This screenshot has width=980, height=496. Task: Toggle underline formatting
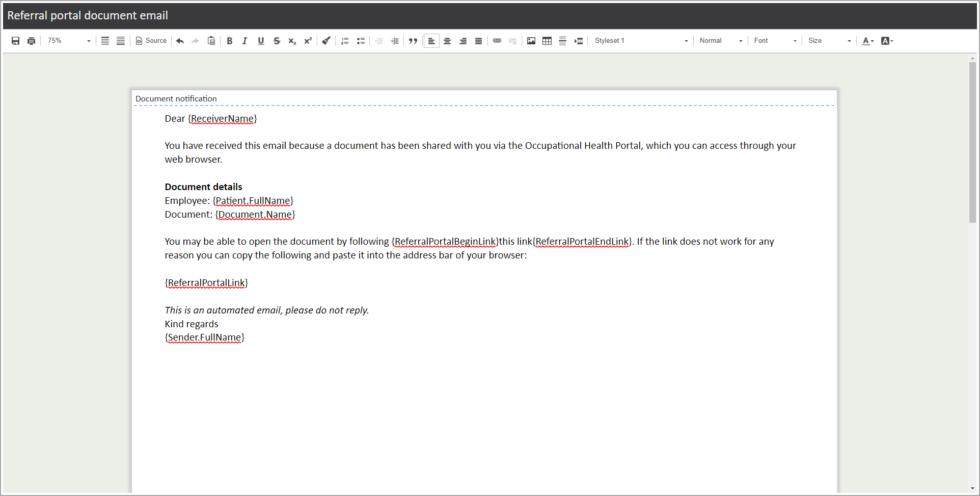(261, 41)
